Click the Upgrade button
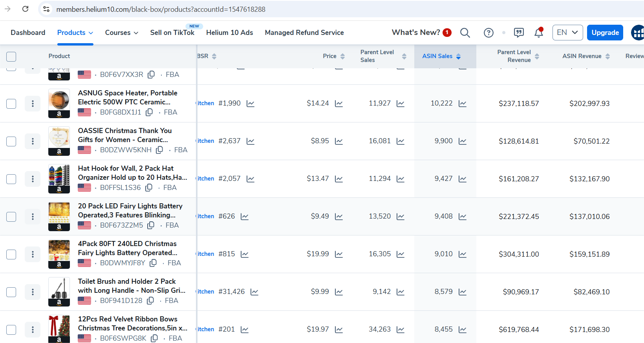The height and width of the screenshot is (343, 644). [x=605, y=33]
